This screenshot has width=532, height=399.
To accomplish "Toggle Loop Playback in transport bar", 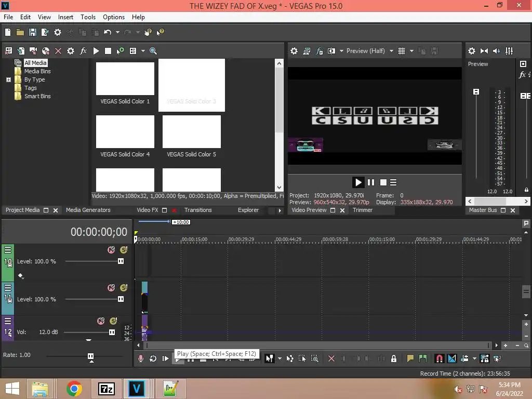I will (x=153, y=358).
